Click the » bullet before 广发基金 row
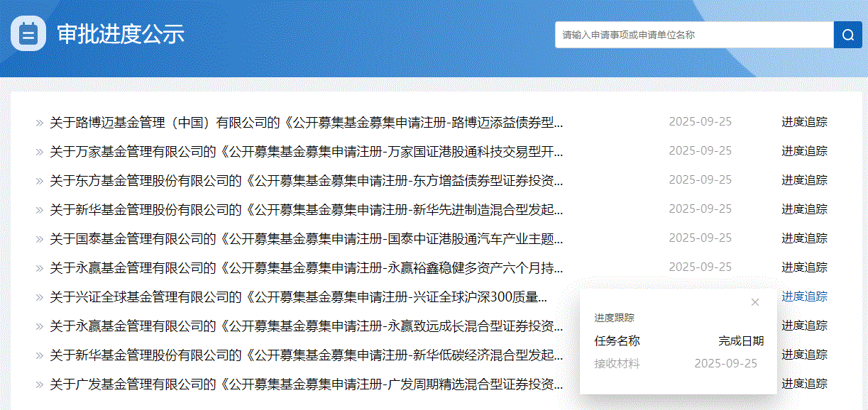 [x=39, y=384]
